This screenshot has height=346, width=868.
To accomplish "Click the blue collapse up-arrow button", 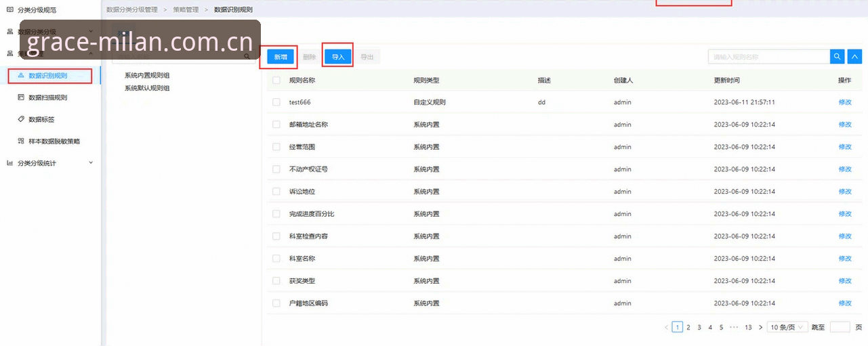I will tap(854, 57).
